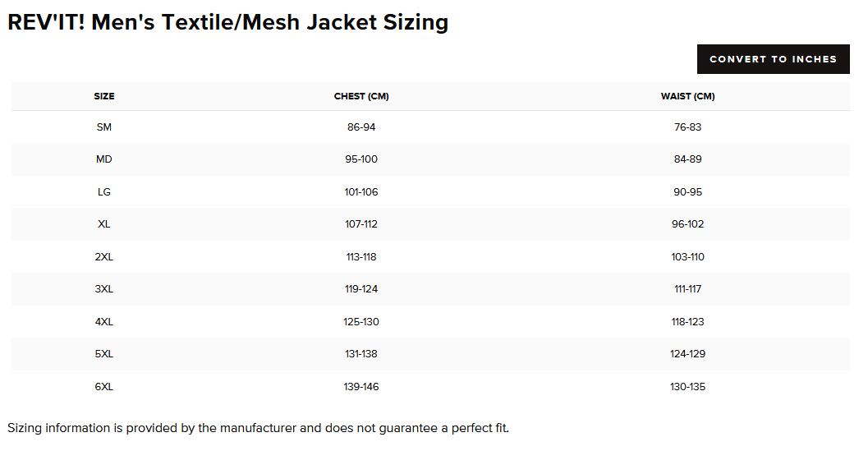This screenshot has width=868, height=451.
Task: Click the SM size row label
Action: click(x=104, y=127)
